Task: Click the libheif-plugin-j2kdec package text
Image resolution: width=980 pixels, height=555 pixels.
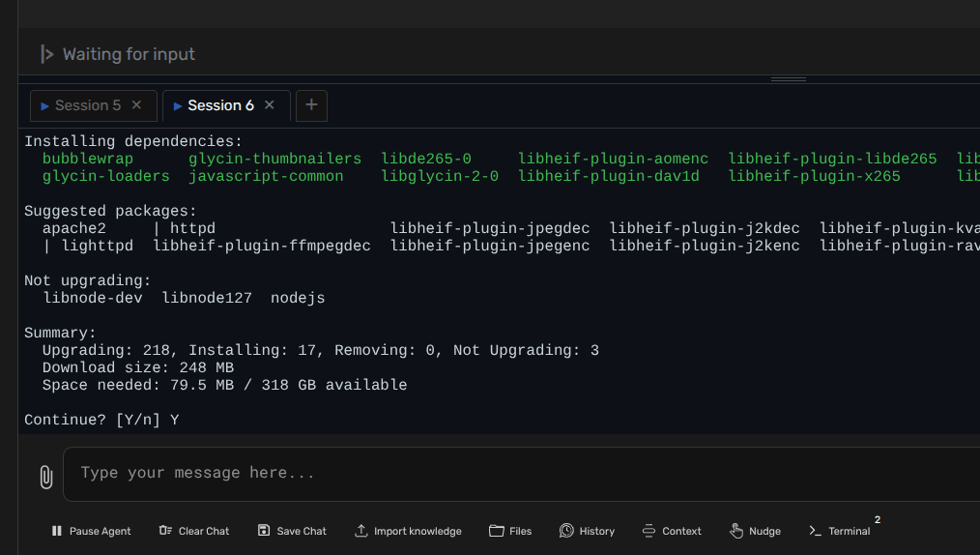Action: click(x=705, y=229)
